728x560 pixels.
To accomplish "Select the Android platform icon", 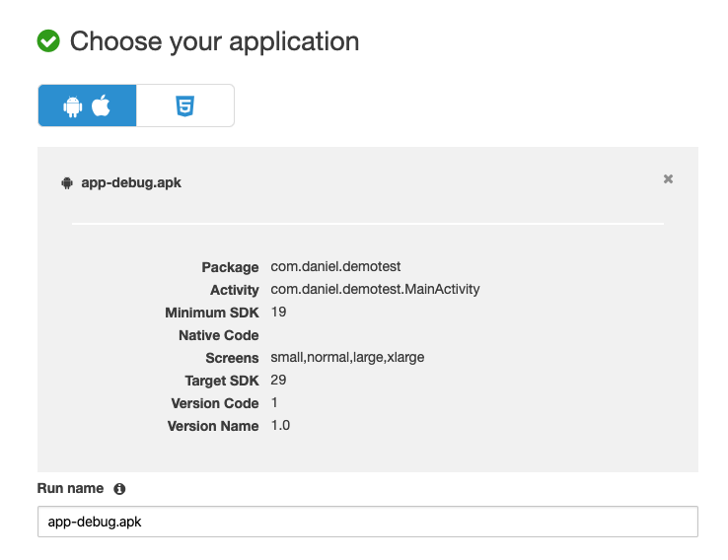I will point(73,106).
